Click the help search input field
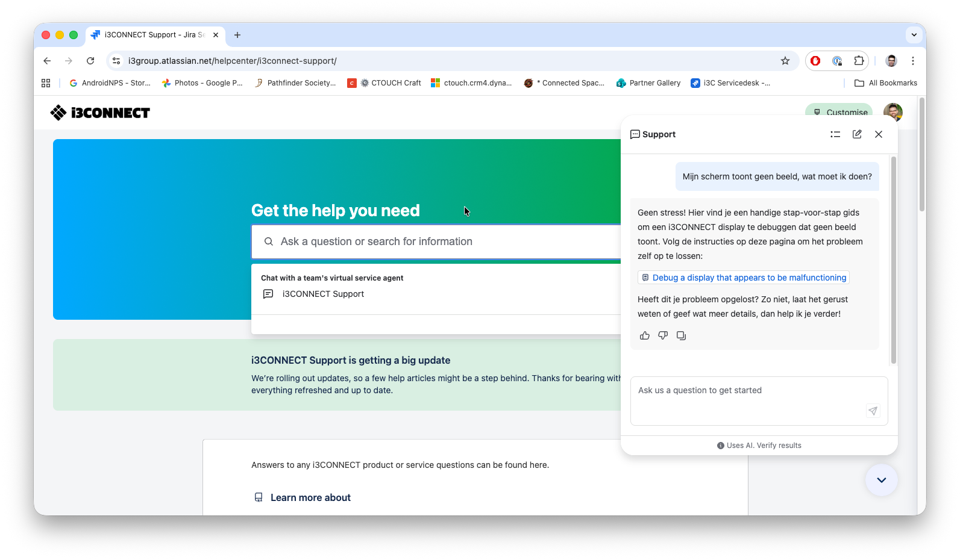 point(436,241)
